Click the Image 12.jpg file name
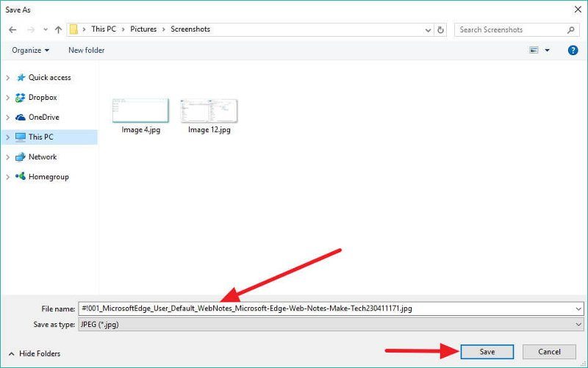The height and width of the screenshot is (368, 588). pyautogui.click(x=209, y=130)
